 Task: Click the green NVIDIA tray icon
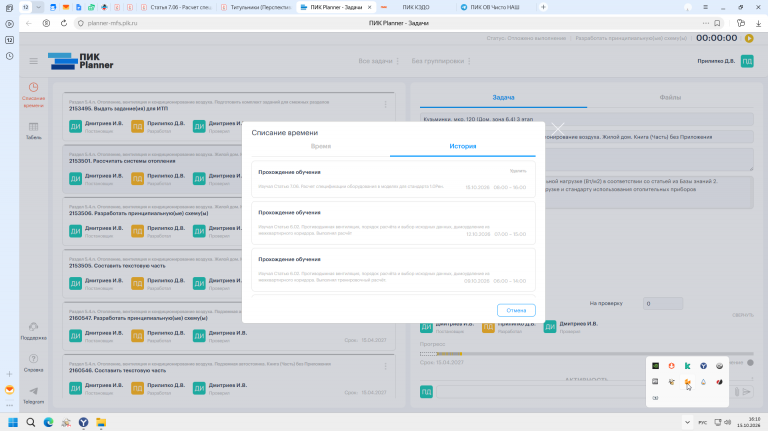pyautogui.click(x=655, y=366)
